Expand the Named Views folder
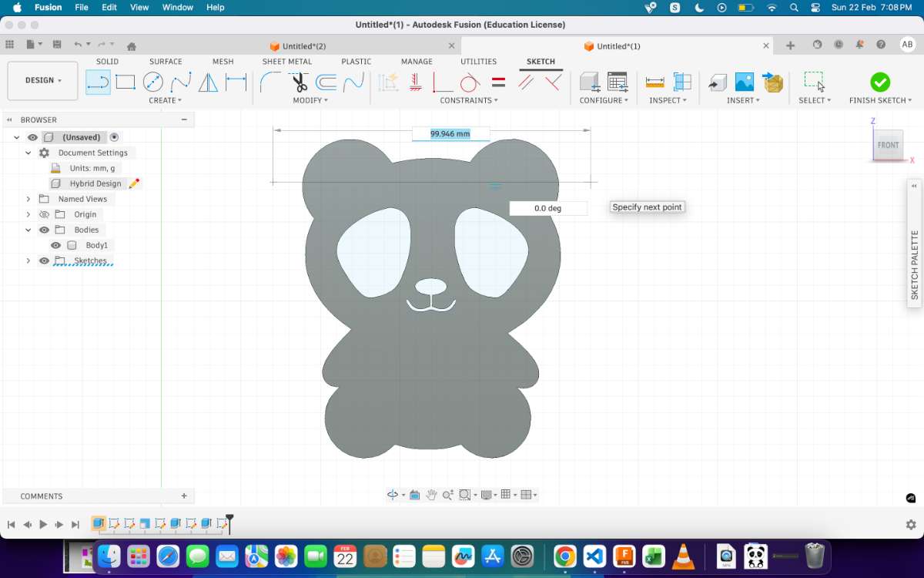Screen dimensions: 924x578 point(28,199)
